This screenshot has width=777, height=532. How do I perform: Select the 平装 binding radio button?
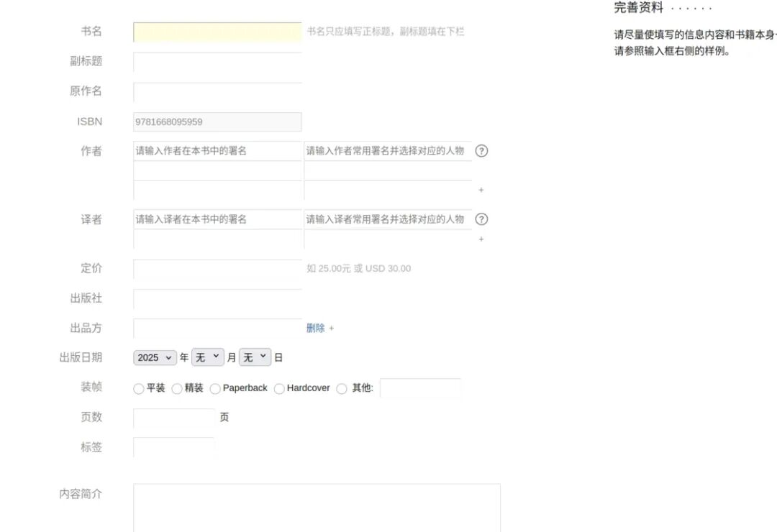click(139, 389)
